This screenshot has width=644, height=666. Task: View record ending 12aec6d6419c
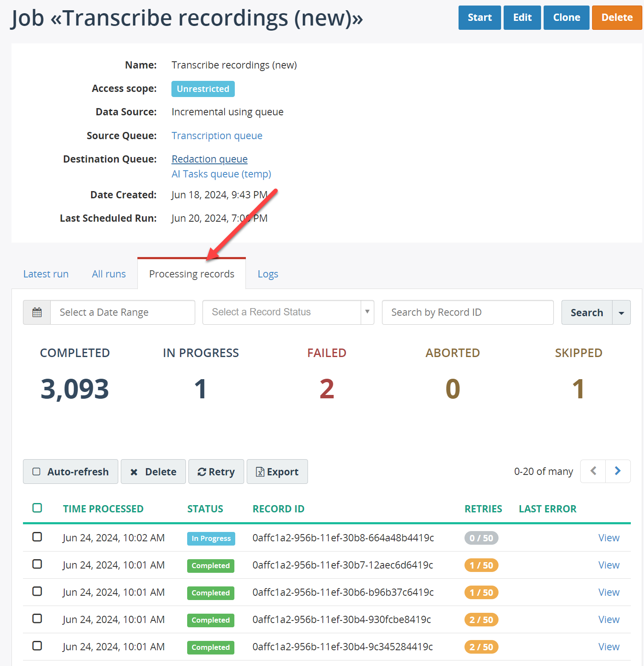(609, 565)
